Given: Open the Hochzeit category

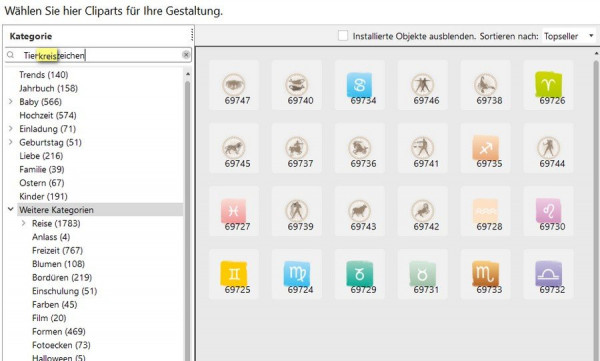Looking at the screenshot, I should (48, 115).
